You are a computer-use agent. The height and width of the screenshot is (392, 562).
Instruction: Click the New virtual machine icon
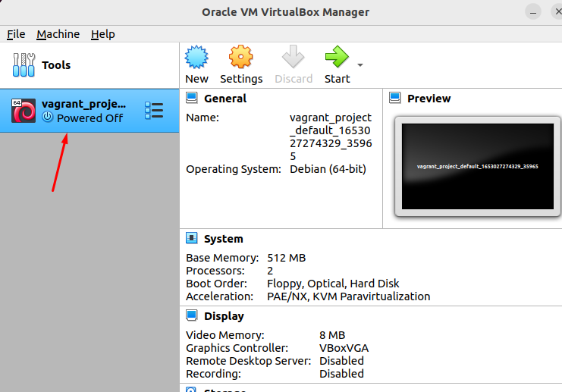196,57
